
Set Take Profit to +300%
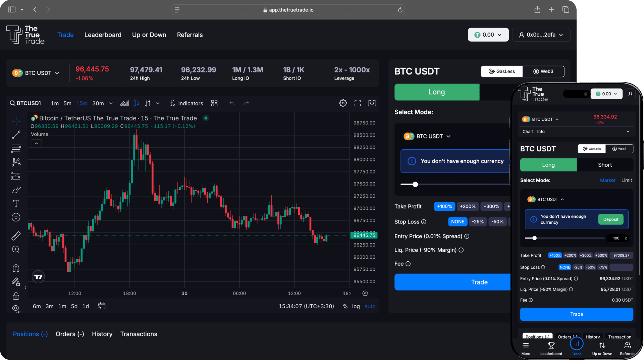point(491,206)
